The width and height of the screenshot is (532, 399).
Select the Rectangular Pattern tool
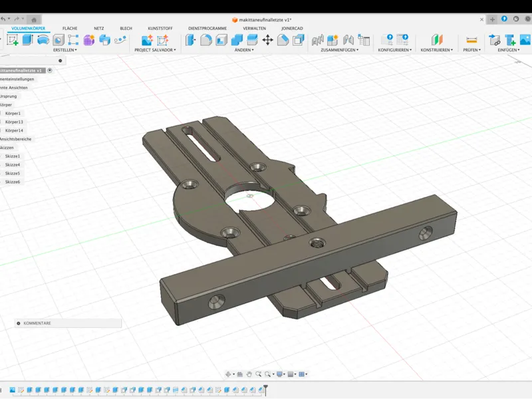(73, 40)
